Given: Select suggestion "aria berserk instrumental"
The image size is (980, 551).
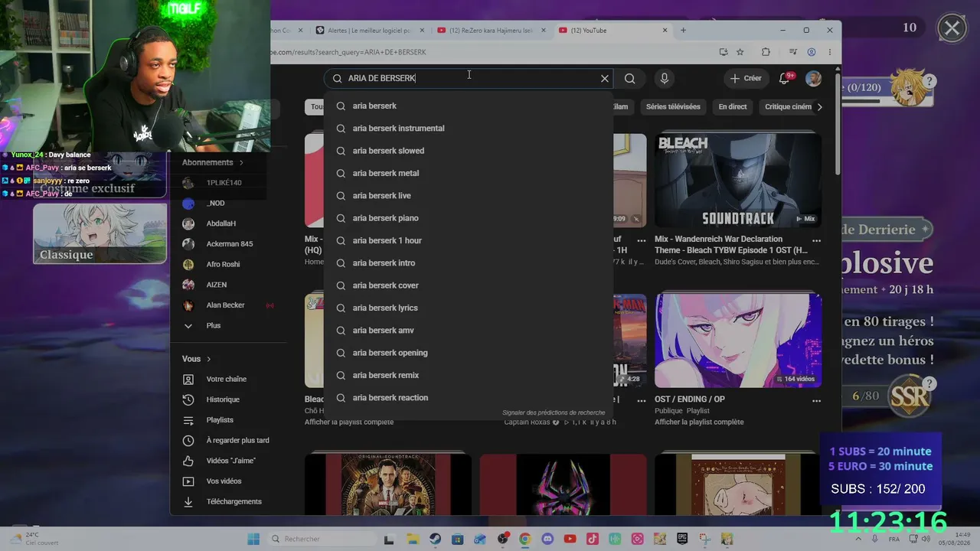Looking at the screenshot, I should click(x=469, y=129).
